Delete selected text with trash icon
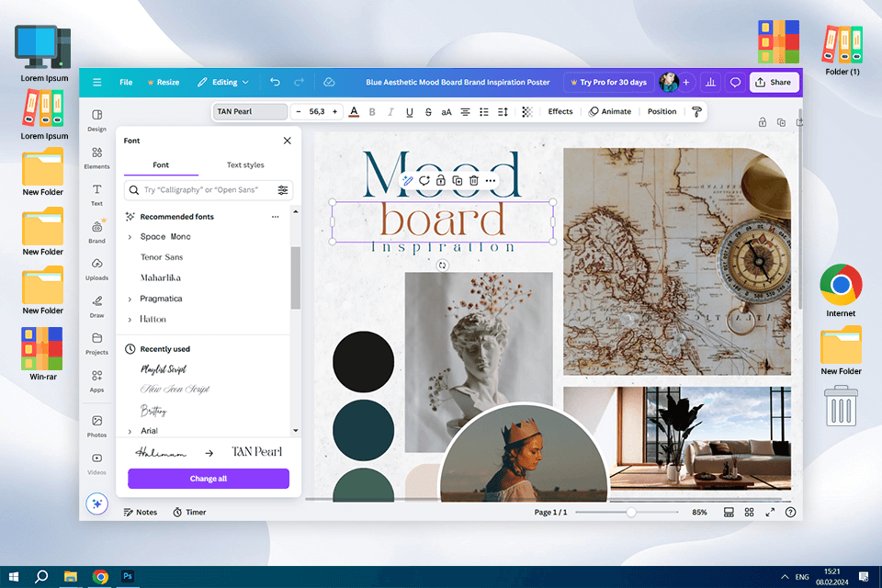 coord(474,181)
